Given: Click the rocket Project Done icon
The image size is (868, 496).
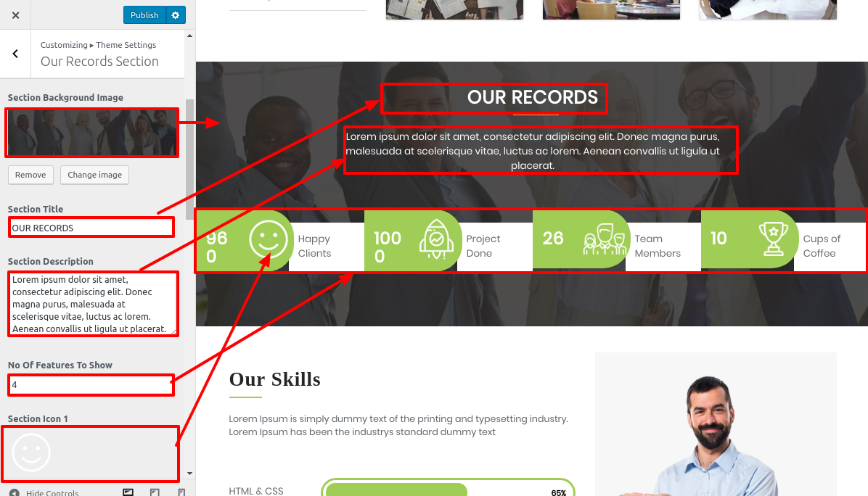Looking at the screenshot, I should 436,239.
